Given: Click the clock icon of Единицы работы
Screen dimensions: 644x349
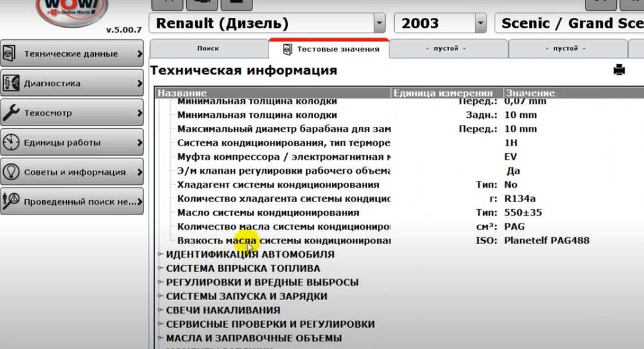Looking at the screenshot, I should pyautogui.click(x=11, y=142).
